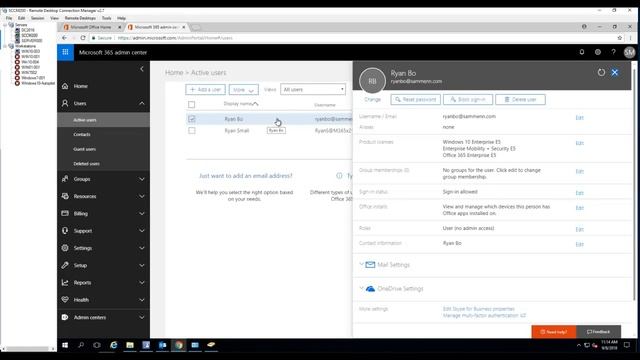Expand the Billing section chevron
Viewport: 640px width, 360px height.
point(142,213)
